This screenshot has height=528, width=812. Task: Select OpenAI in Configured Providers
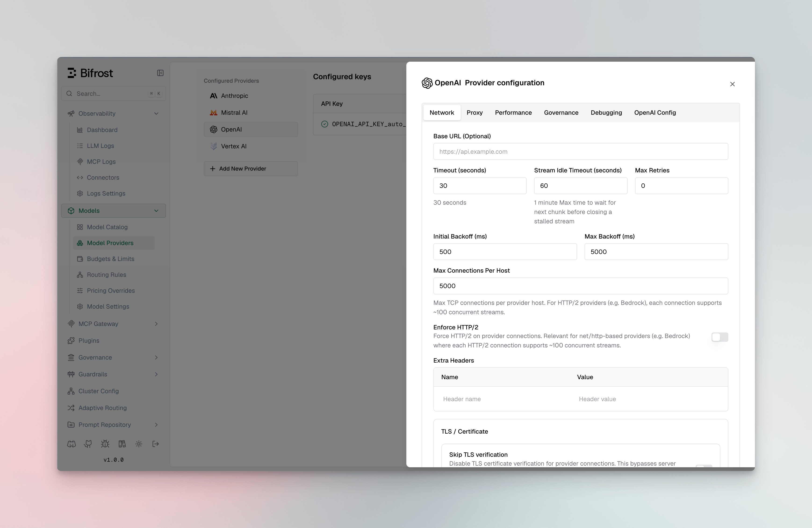251,130
